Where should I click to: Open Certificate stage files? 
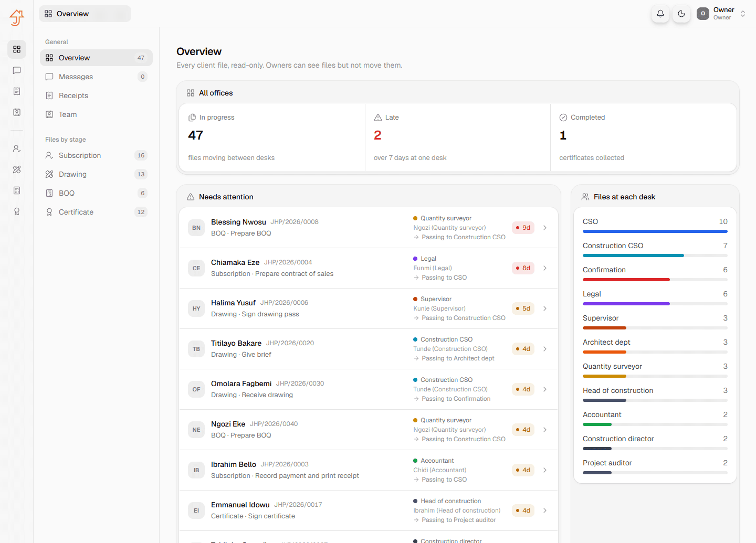coord(96,212)
